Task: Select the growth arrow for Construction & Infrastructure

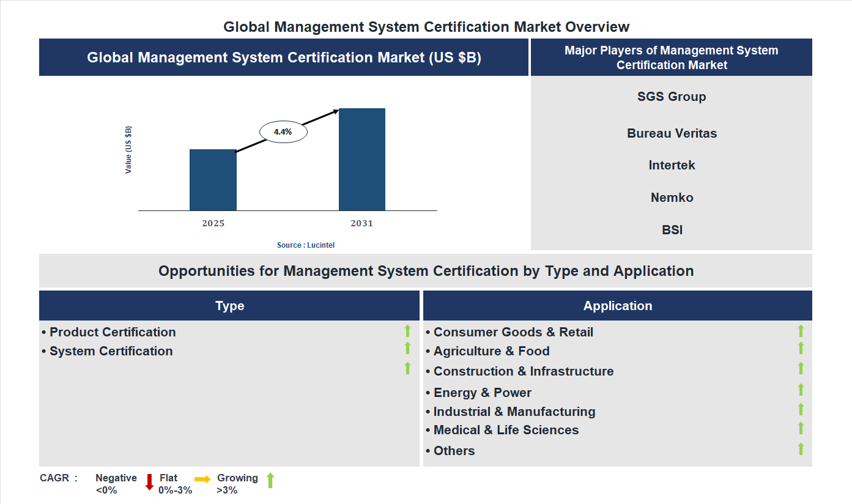Action: click(x=801, y=368)
